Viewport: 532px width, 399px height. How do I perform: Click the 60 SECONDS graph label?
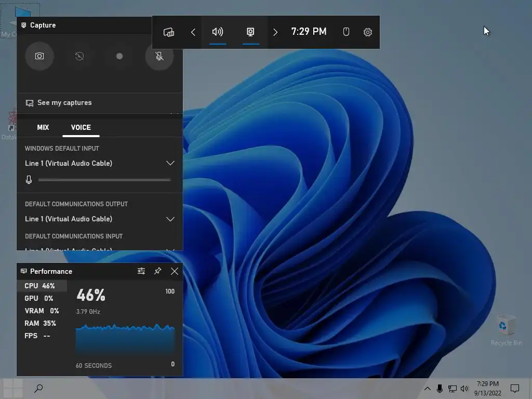pyautogui.click(x=94, y=365)
